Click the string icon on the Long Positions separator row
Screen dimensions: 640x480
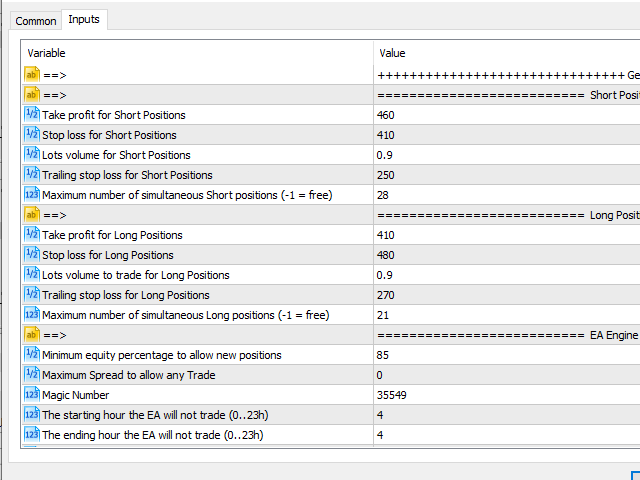click(32, 214)
